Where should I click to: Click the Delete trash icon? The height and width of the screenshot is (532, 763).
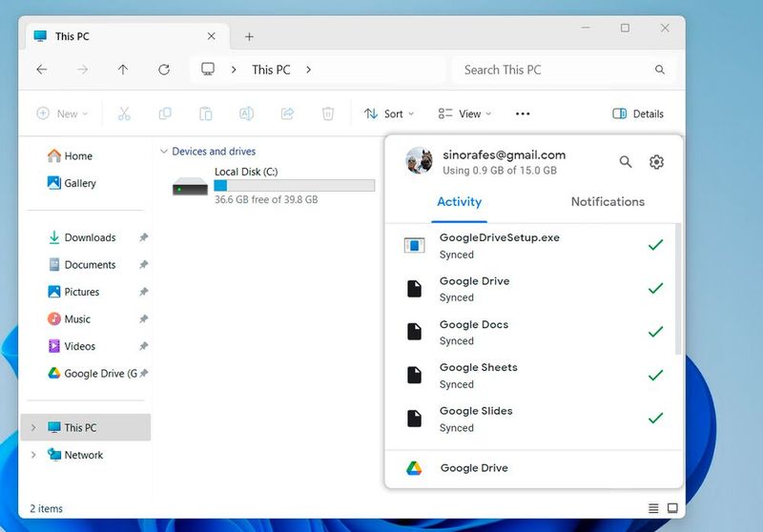tap(328, 113)
